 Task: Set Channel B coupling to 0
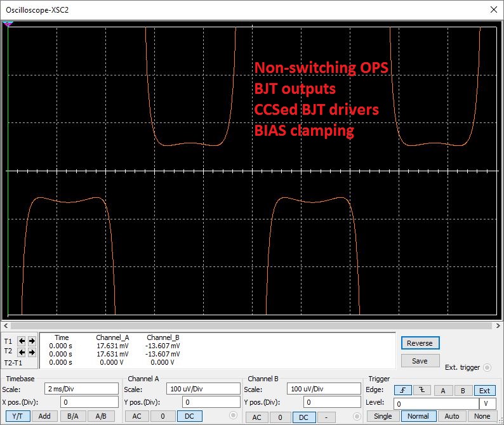280,417
